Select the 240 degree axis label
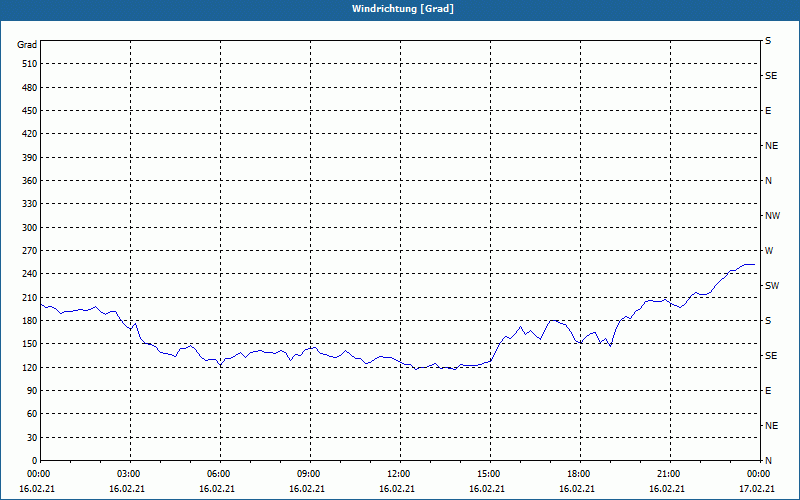Image resolution: width=800 pixels, height=500 pixels. tap(30, 274)
